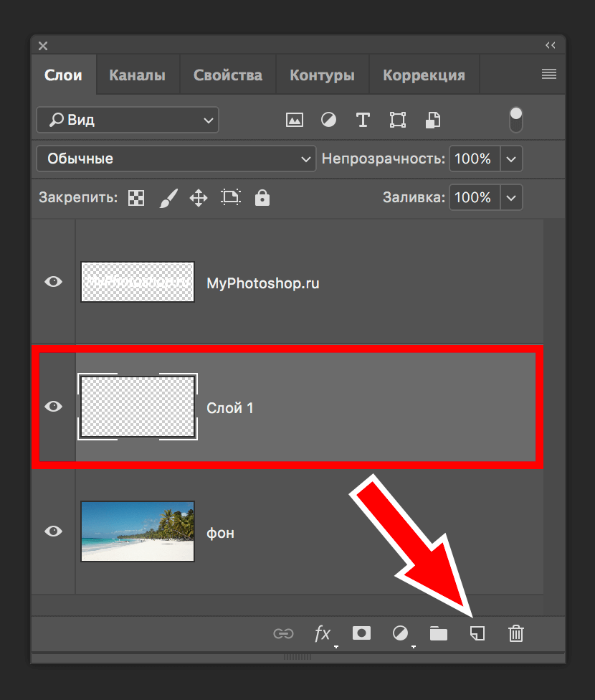Open the Свойства tab
The image size is (595, 700).
228,75
